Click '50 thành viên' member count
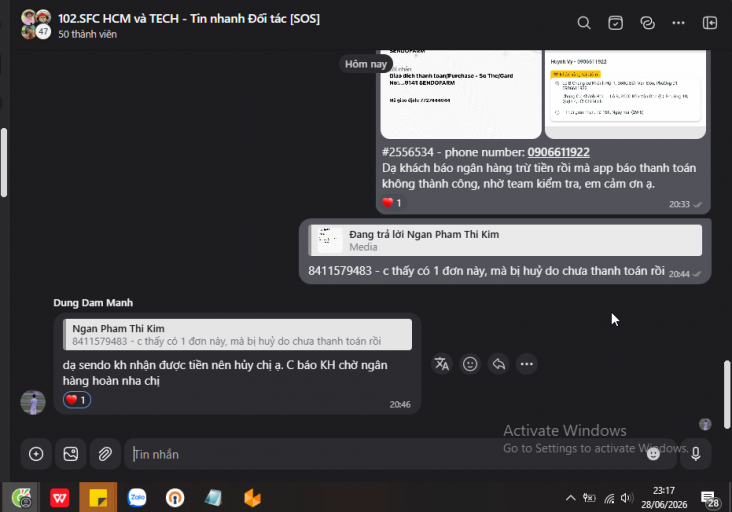This screenshot has width=732, height=512. point(87,34)
